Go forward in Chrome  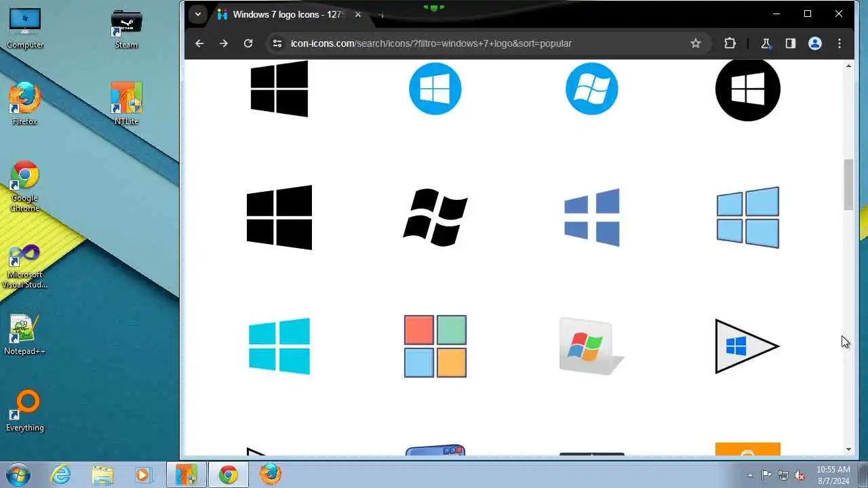click(x=224, y=43)
